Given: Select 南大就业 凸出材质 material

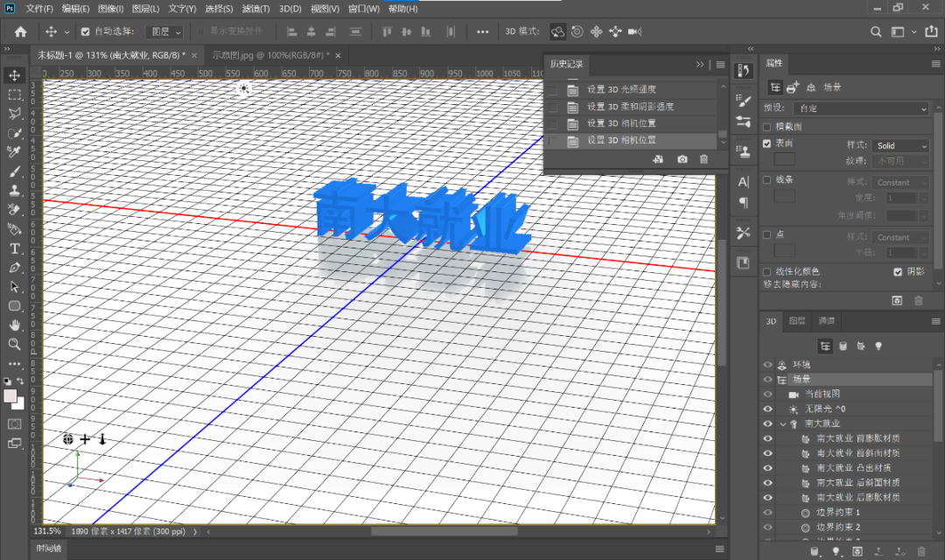Looking at the screenshot, I should [853, 468].
